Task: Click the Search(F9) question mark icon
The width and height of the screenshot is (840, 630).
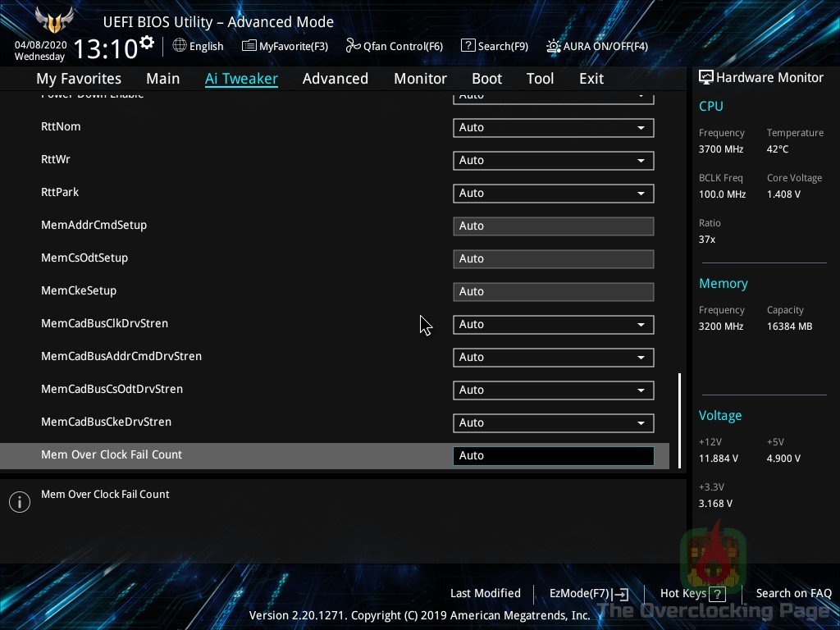Action: pos(468,46)
